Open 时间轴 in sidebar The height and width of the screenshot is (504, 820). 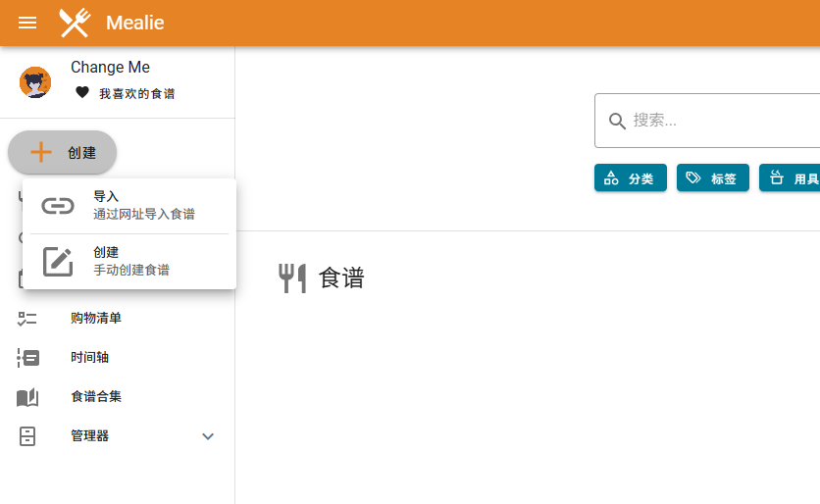[117, 358]
